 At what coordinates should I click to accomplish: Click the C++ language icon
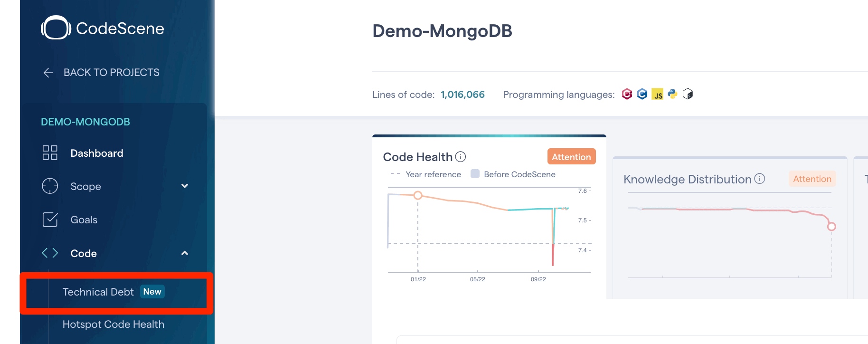(627, 94)
